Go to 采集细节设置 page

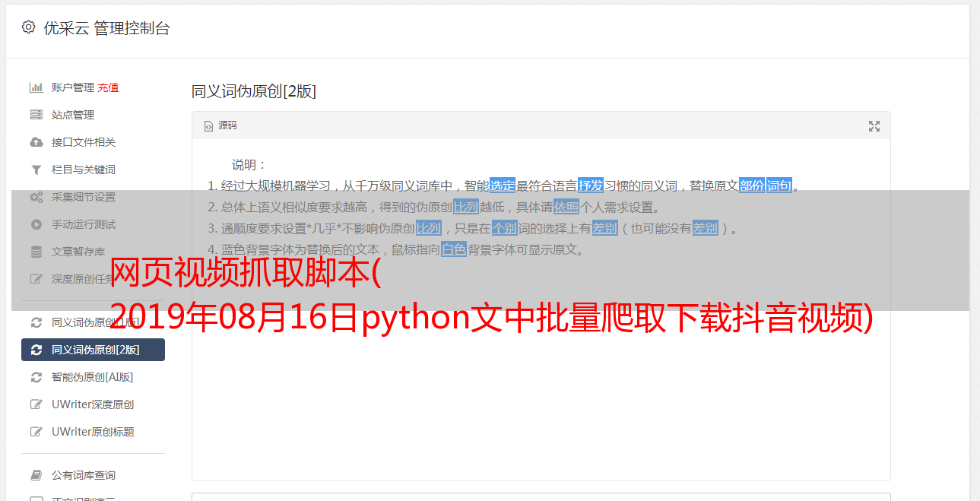(x=84, y=197)
